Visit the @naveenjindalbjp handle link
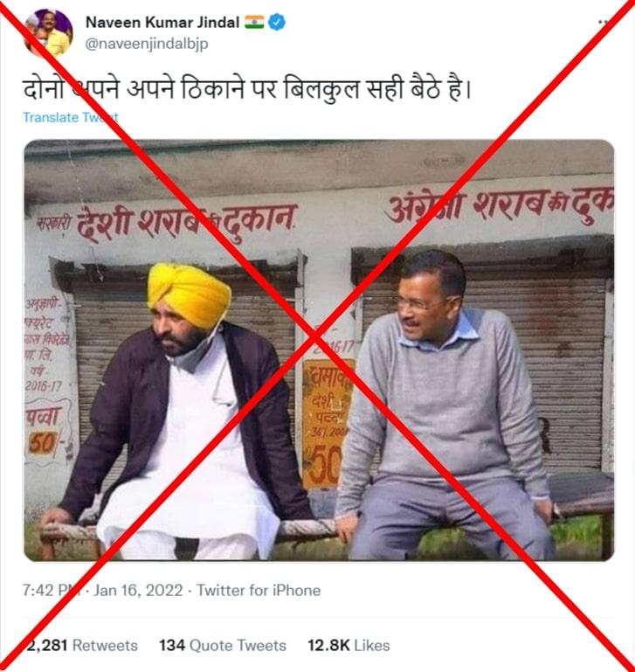Screen dimensions: 635x672 coord(147,44)
